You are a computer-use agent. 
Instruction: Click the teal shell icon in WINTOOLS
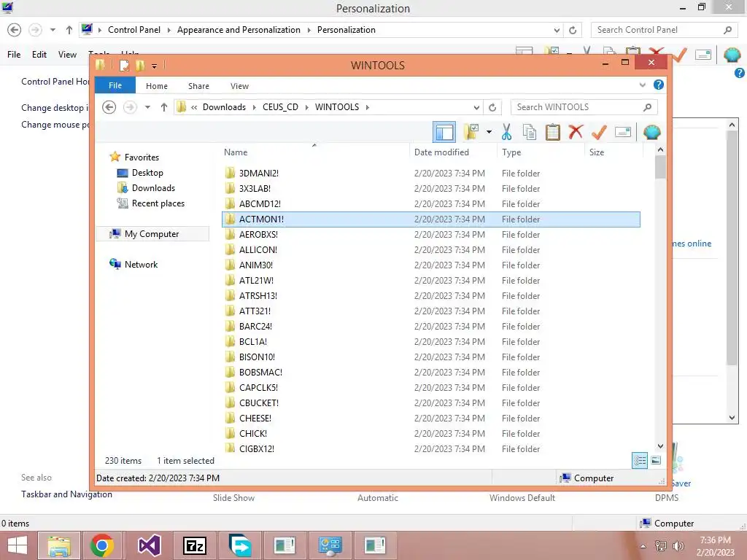(x=651, y=132)
